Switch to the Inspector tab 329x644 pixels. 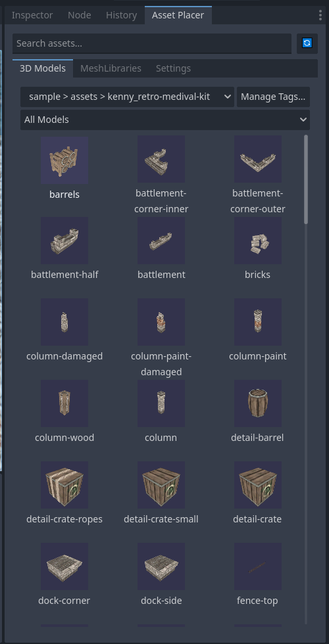[x=32, y=15]
